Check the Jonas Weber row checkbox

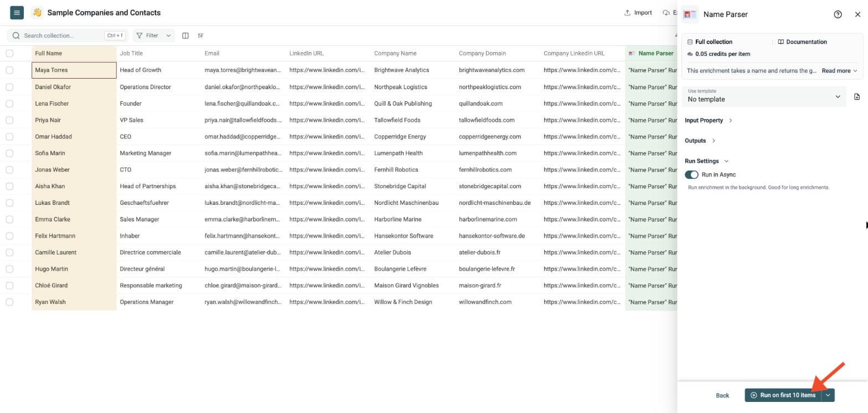(x=9, y=169)
